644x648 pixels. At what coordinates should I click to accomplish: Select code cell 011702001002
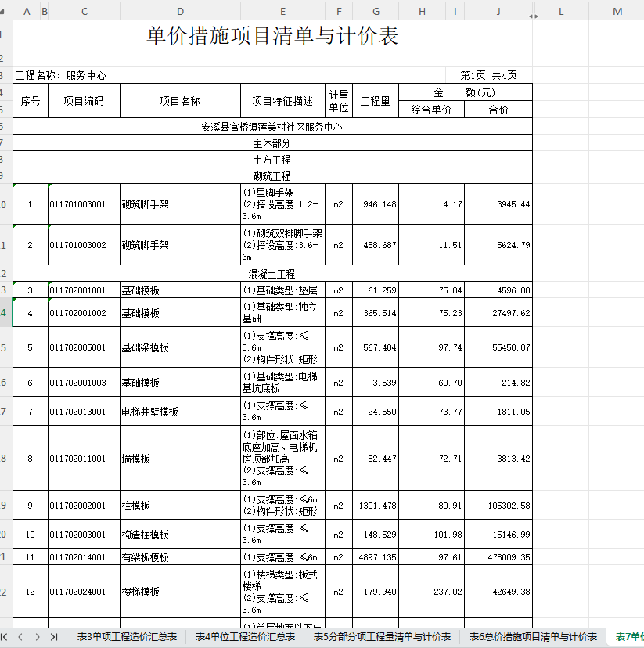click(84, 313)
